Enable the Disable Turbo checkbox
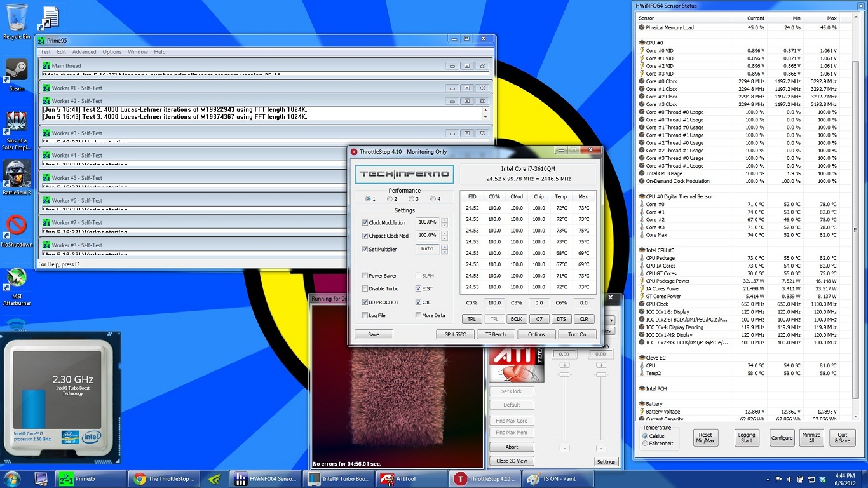This screenshot has height=488, width=868. pyautogui.click(x=365, y=288)
